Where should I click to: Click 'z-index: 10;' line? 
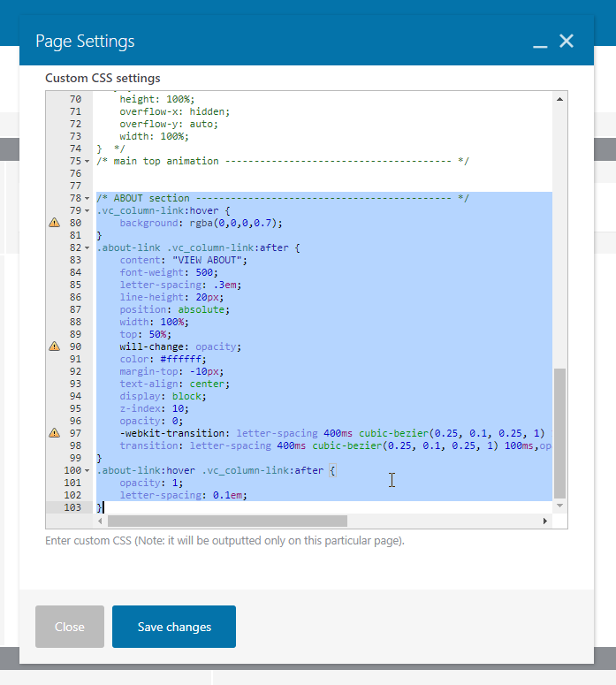pyautogui.click(x=154, y=408)
